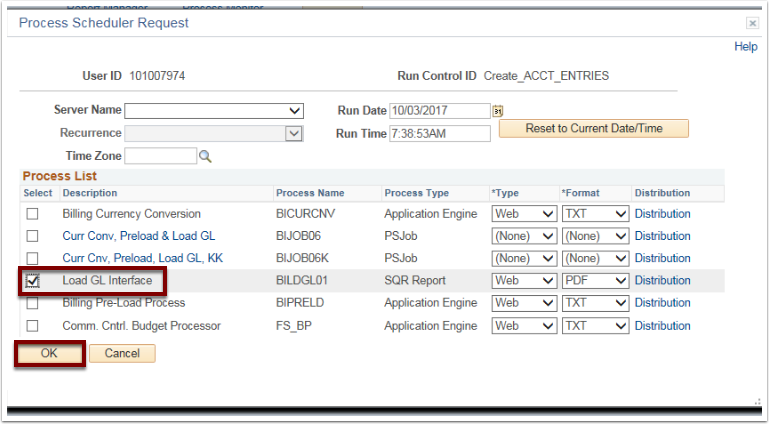The height and width of the screenshot is (424, 769).
Task: Open the Server Name dropdown
Action: 214,111
